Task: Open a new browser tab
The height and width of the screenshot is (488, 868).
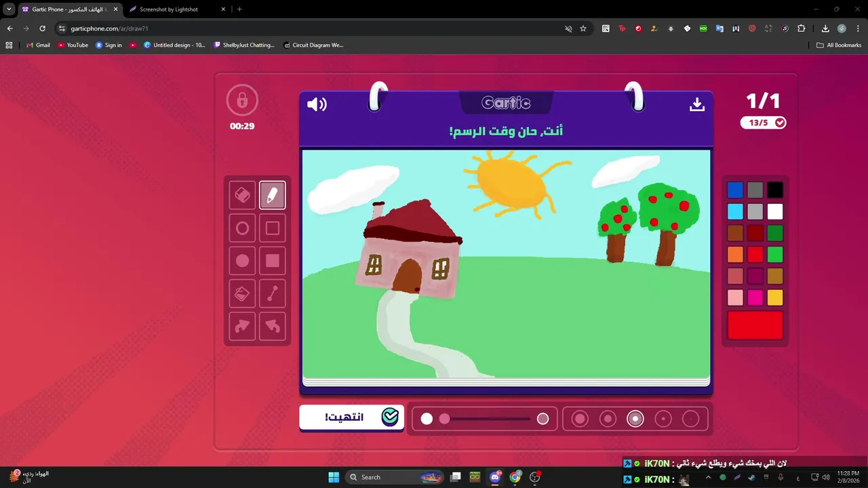Action: (239, 9)
